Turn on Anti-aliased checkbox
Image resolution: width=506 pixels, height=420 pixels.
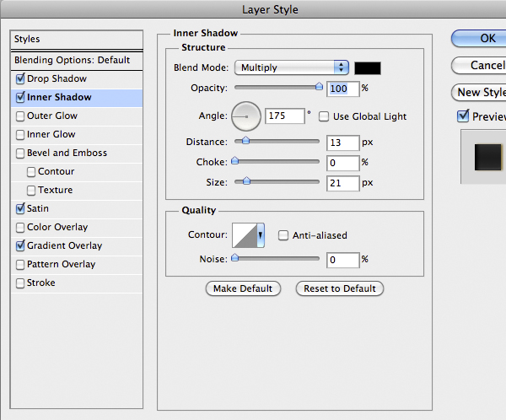pos(284,235)
